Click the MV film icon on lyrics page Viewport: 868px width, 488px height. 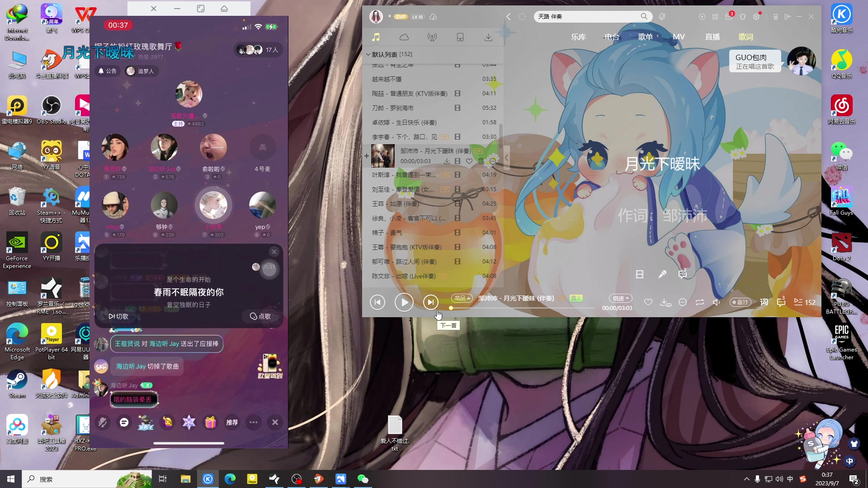(640, 274)
